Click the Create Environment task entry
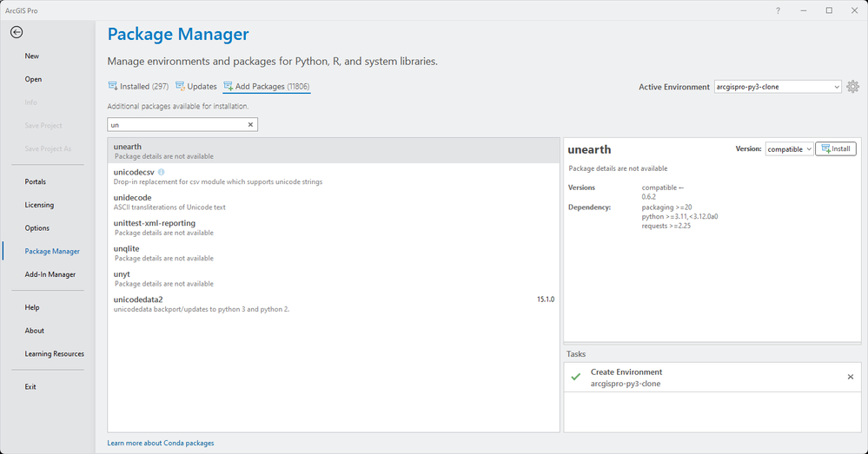Screen dimensions: 868x454 point(712,377)
